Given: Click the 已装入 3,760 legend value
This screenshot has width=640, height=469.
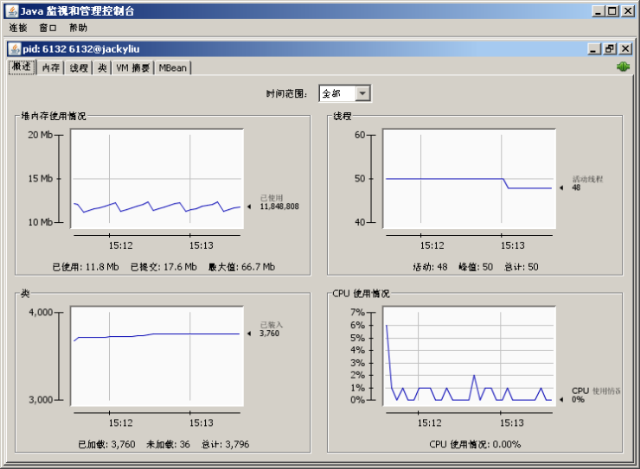Looking at the screenshot, I should [x=269, y=333].
